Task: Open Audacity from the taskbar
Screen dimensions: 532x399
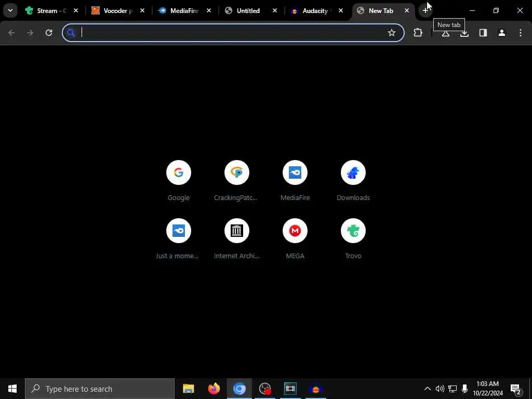Action: click(x=315, y=389)
